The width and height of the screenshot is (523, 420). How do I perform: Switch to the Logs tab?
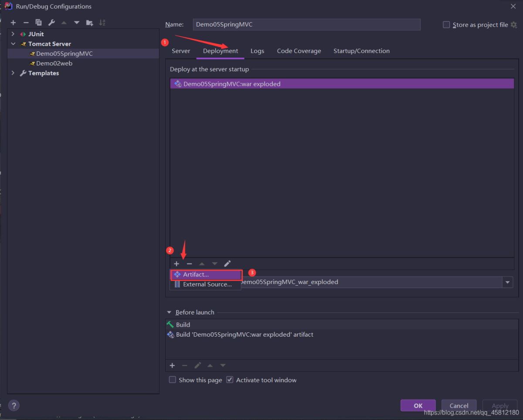point(257,51)
